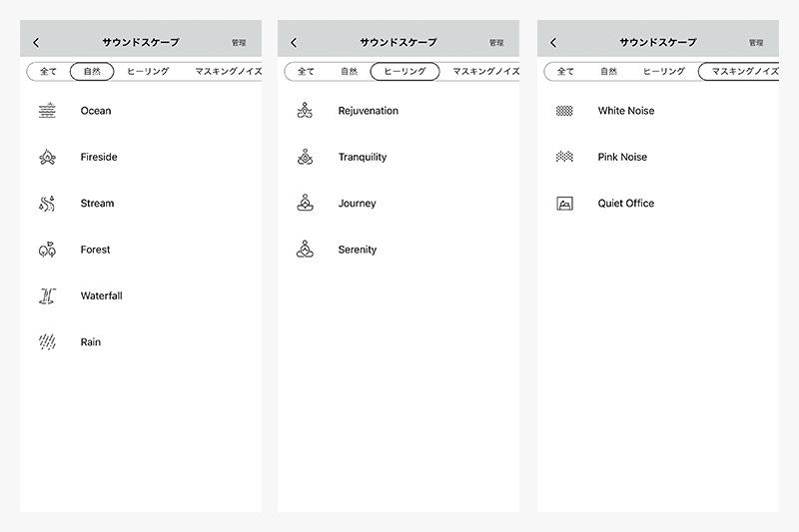
Task: Play the Ocean soundscape label
Action: point(96,111)
